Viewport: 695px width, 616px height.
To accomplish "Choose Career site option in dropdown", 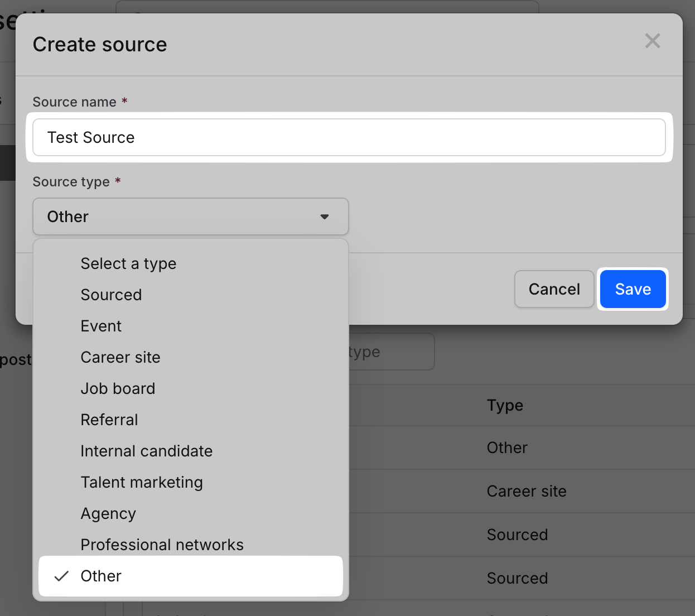I will (120, 357).
